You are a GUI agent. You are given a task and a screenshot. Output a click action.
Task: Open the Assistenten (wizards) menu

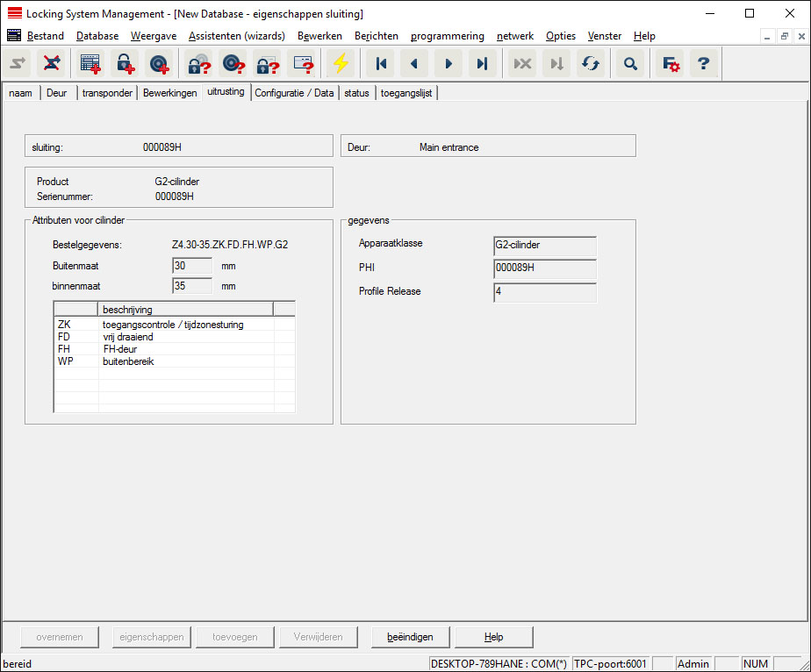[x=236, y=36]
